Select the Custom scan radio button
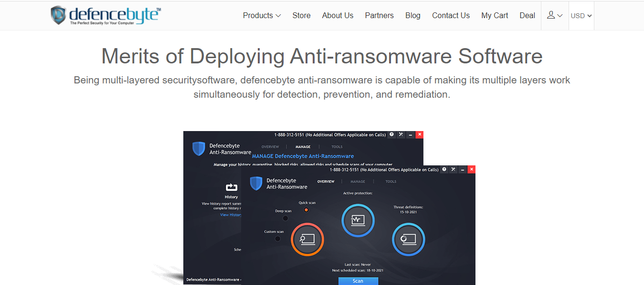Screen dimensions: 644x285 (278, 238)
